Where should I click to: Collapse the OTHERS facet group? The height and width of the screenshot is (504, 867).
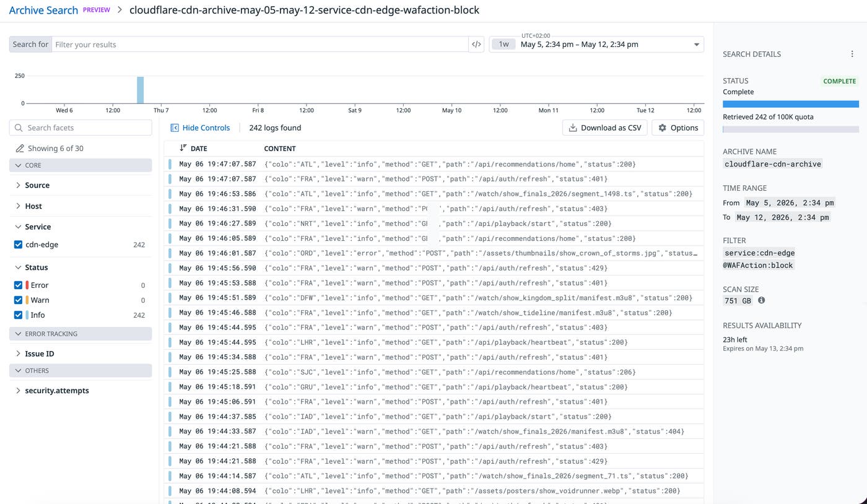(81, 370)
